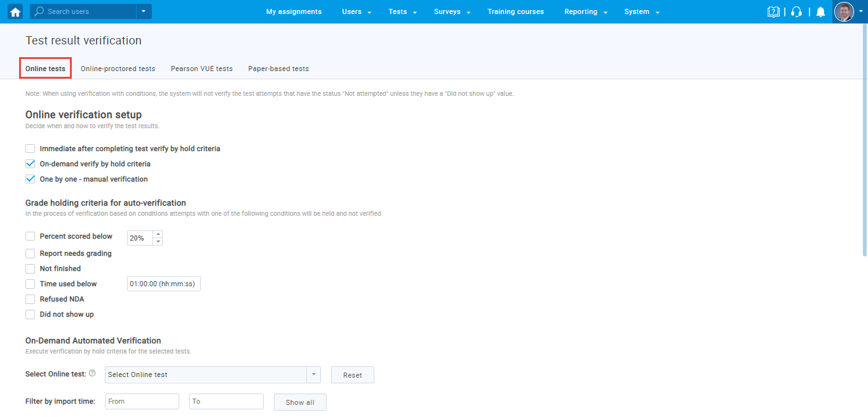868x417 pixels.
Task: Open the Paper-based tests tab
Action: click(278, 69)
